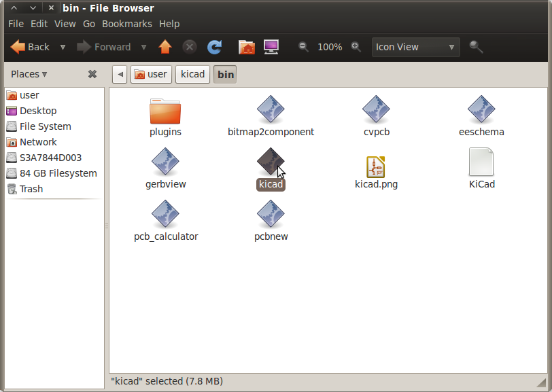
Task: Select the kicad.png image file icon
Action: pyautogui.click(x=376, y=167)
